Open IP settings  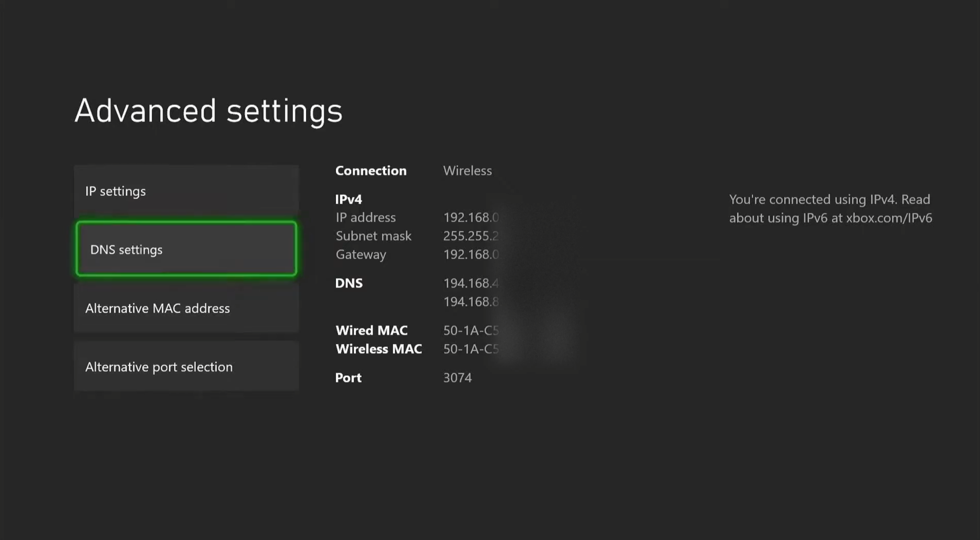186,191
